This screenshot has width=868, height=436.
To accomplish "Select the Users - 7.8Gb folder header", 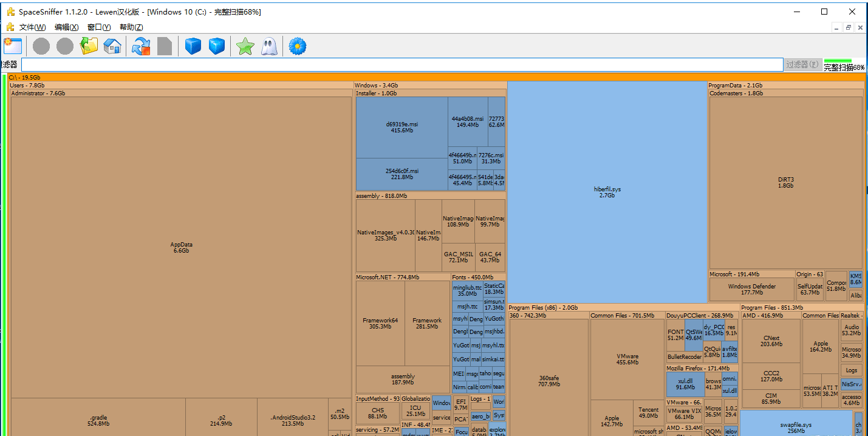I will pyautogui.click(x=181, y=86).
